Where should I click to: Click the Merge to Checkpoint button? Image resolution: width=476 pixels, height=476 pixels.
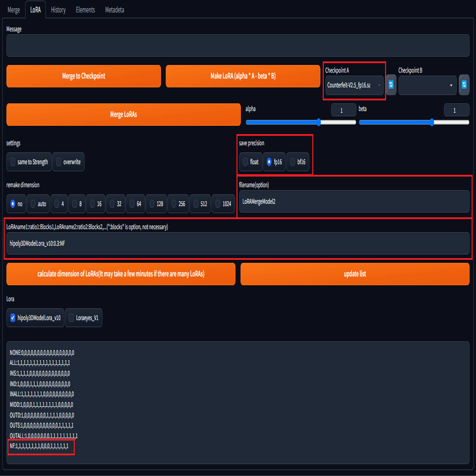[x=83, y=76]
